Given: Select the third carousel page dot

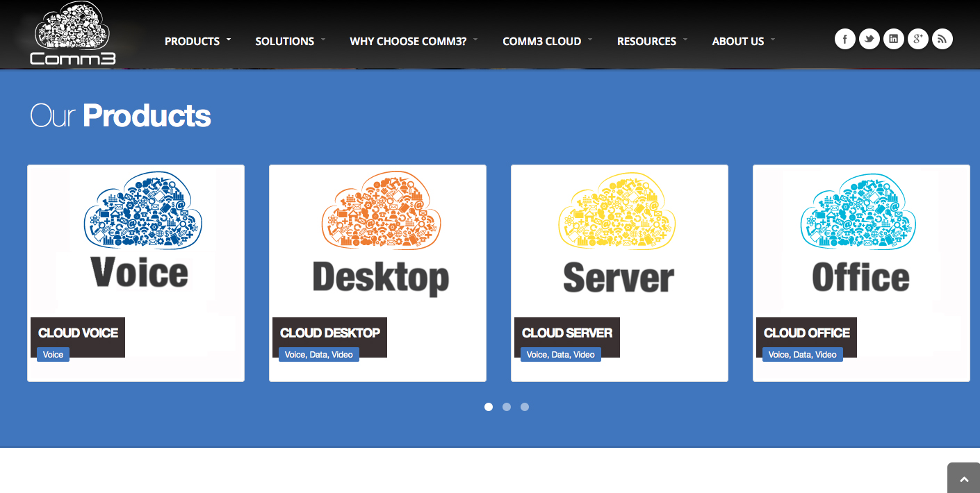Looking at the screenshot, I should coord(525,407).
